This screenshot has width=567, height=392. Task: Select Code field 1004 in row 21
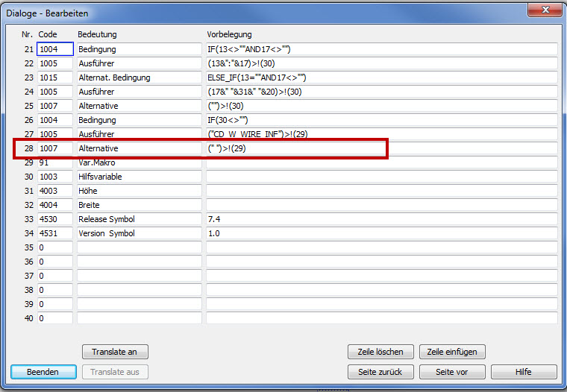(x=55, y=49)
